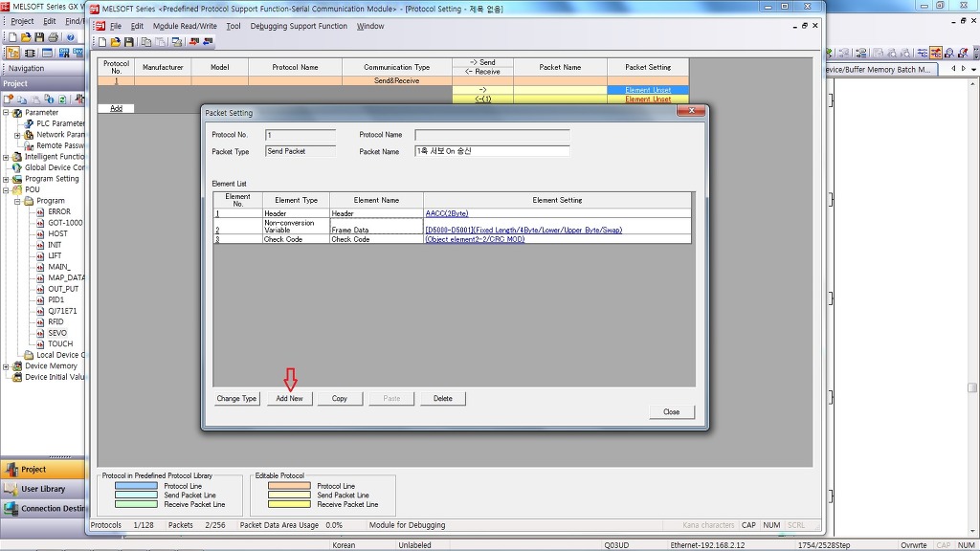Click the Add New button
980x551 pixels.
point(289,399)
